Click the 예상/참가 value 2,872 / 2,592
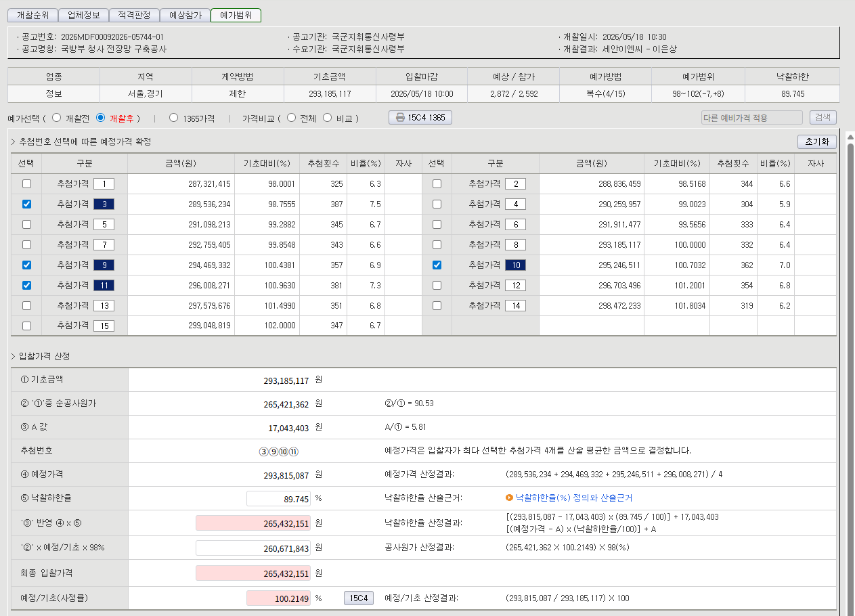This screenshot has height=616, width=855. 514,94
